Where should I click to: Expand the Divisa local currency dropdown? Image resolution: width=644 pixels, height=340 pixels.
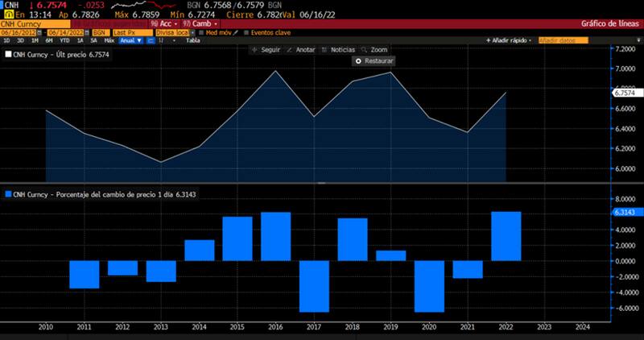[x=173, y=32]
